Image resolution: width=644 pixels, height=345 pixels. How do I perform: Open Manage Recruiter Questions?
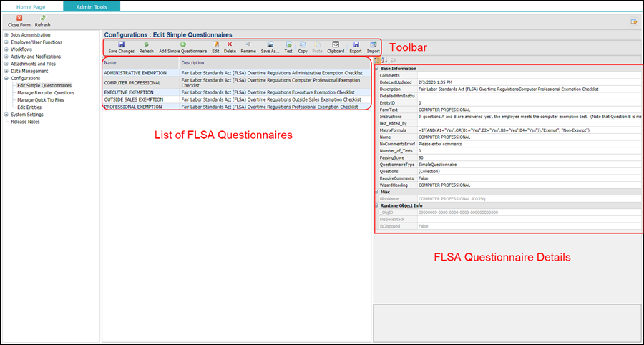[x=46, y=93]
